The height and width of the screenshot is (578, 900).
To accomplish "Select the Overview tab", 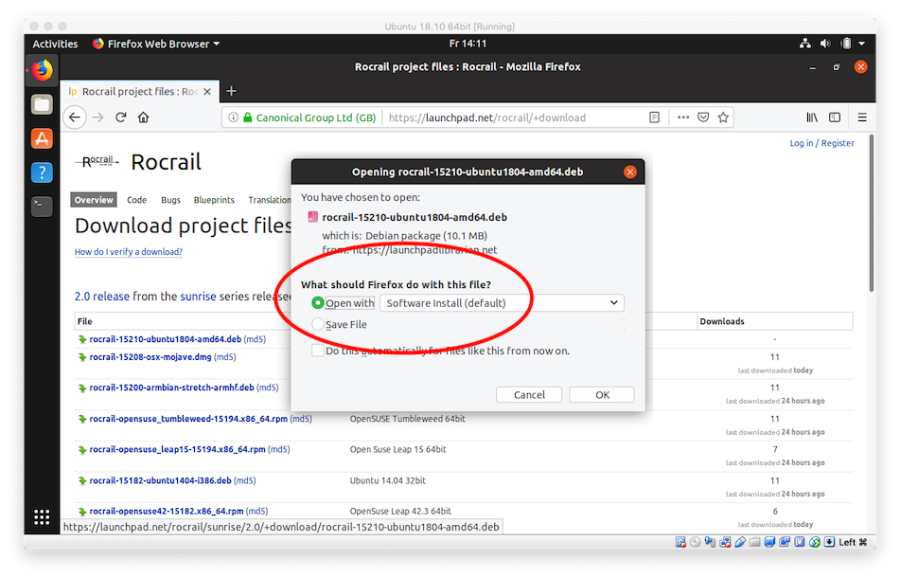I will [x=92, y=199].
